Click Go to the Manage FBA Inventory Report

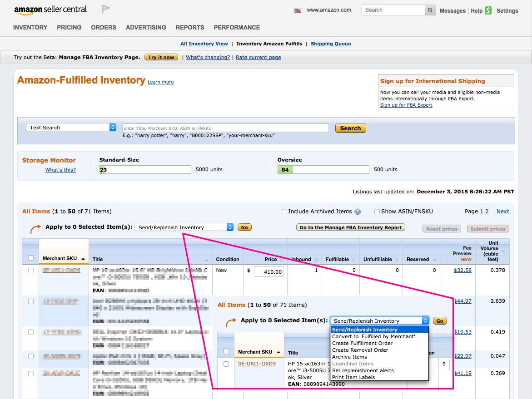point(350,227)
